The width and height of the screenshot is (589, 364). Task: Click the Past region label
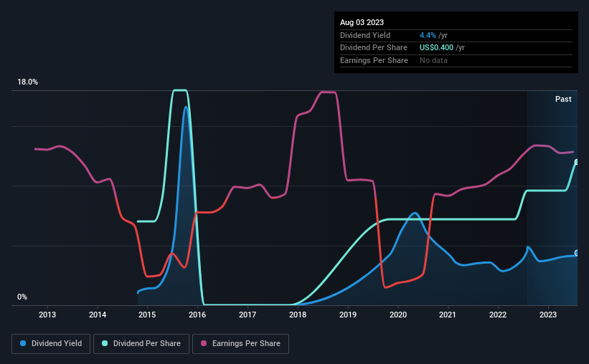(563, 99)
